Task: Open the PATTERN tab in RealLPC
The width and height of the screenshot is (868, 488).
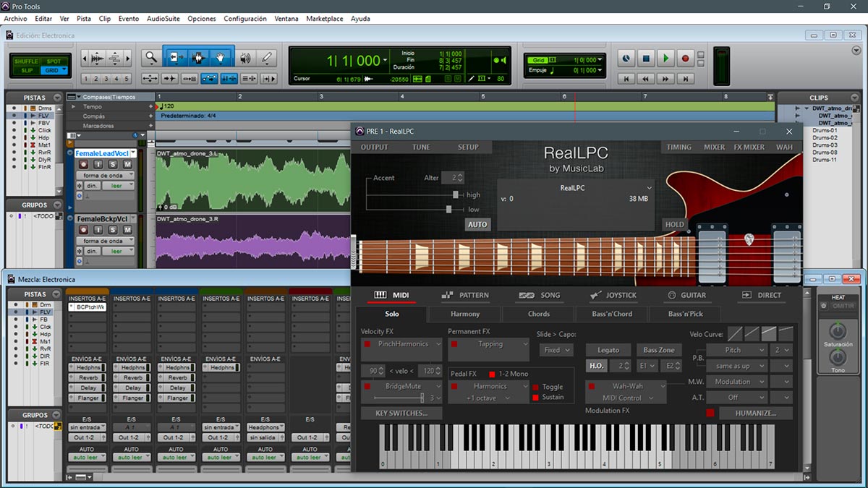Action: 465,295
